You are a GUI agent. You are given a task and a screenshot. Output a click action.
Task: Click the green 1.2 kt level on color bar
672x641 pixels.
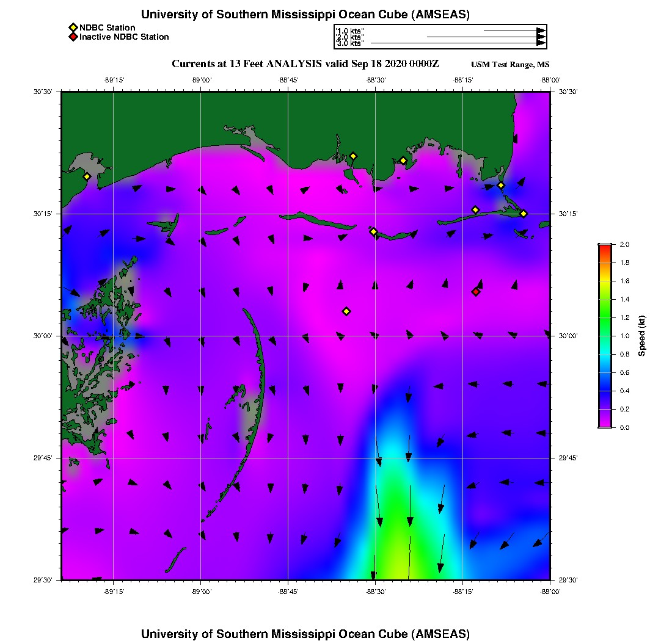point(604,317)
